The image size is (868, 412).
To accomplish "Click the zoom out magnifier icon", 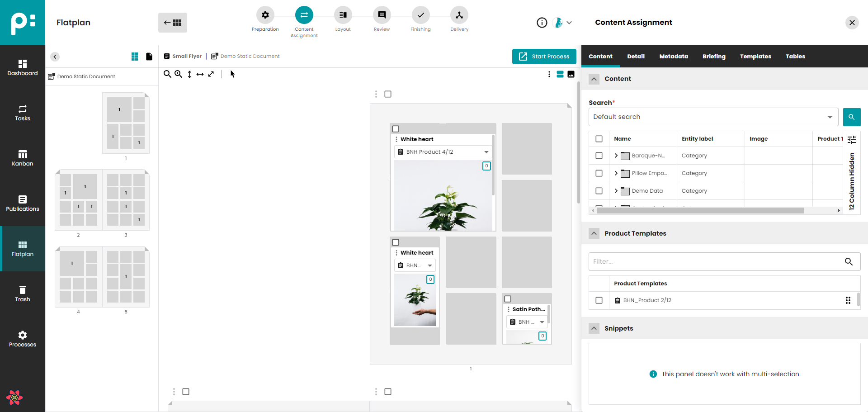I will 167,74.
